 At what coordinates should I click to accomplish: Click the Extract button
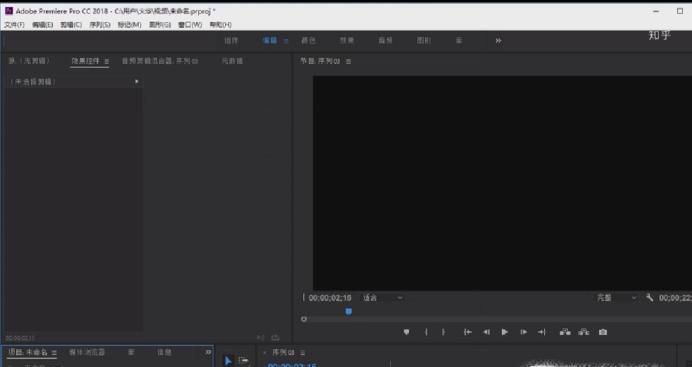tap(583, 332)
